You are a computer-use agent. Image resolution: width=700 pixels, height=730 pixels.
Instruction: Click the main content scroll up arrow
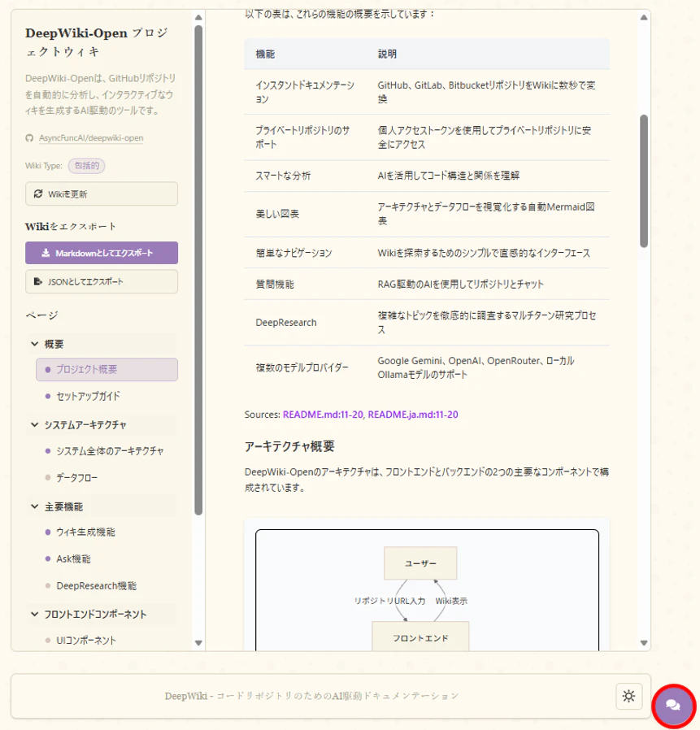pos(644,17)
